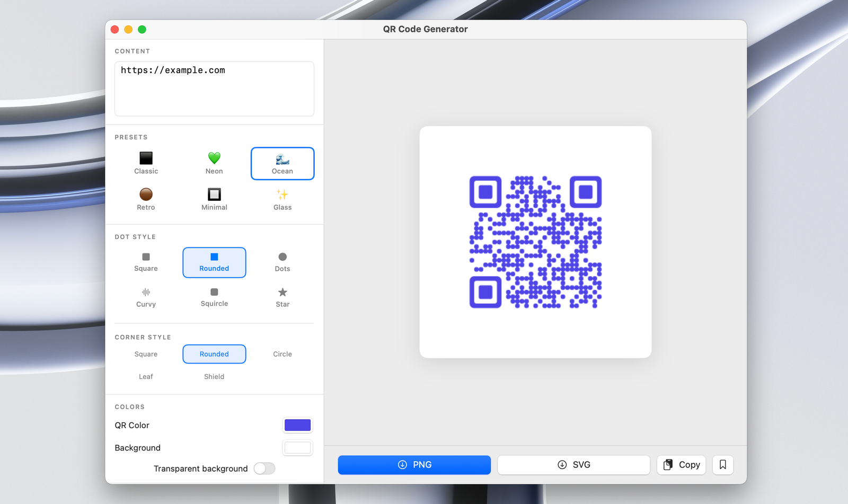The width and height of the screenshot is (848, 504).
Task: Copy the QR code to clipboard
Action: [681, 465]
